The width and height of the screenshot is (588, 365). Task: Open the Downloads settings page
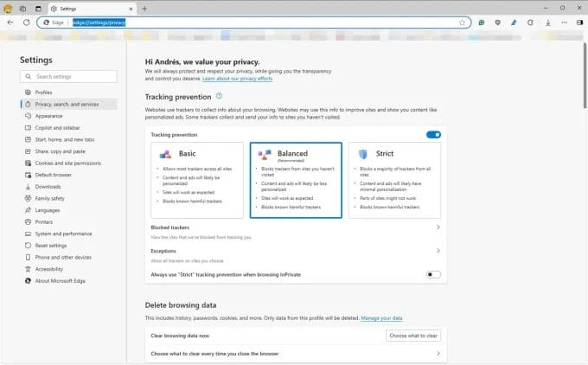(48, 186)
